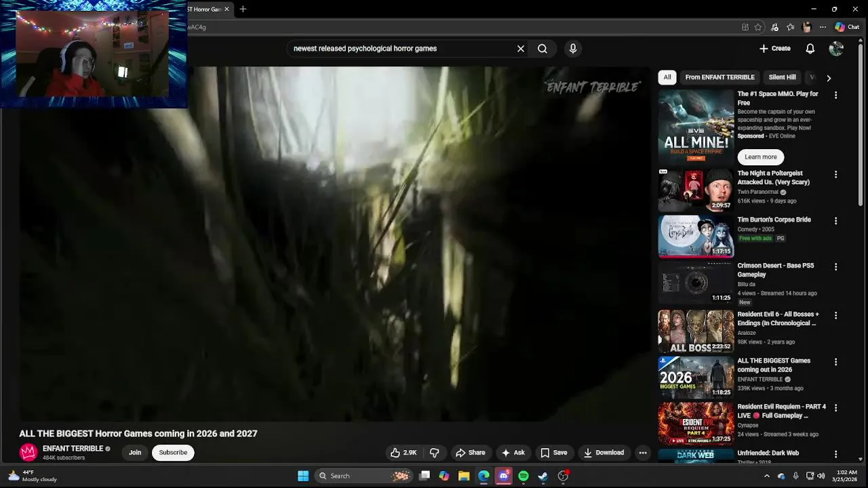Image resolution: width=868 pixels, height=488 pixels.
Task: Open menu for Resident Evil 6 video
Action: pos(835,316)
